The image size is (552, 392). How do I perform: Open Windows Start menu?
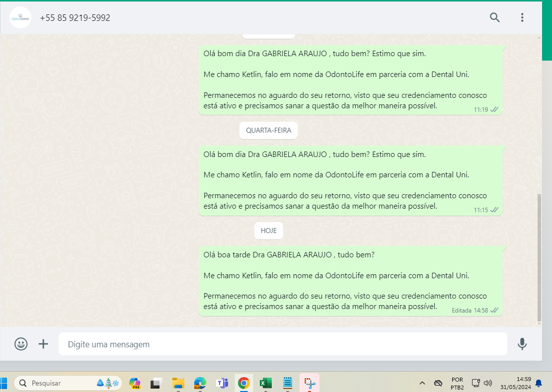[3, 383]
